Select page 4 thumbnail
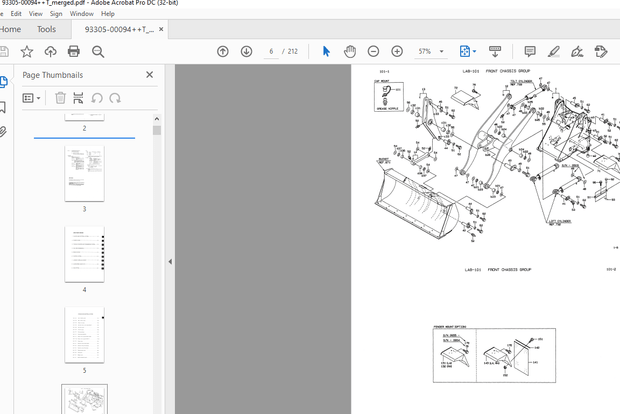 click(x=84, y=254)
